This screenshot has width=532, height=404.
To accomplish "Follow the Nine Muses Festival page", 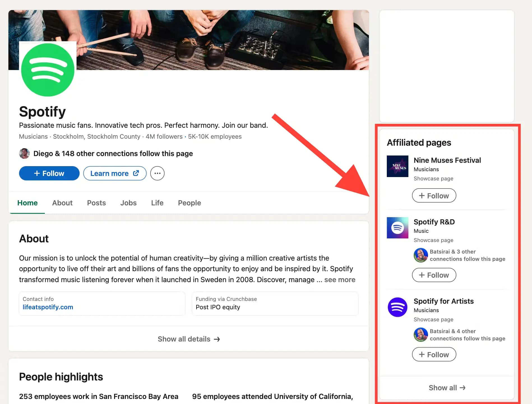I will pyautogui.click(x=434, y=195).
